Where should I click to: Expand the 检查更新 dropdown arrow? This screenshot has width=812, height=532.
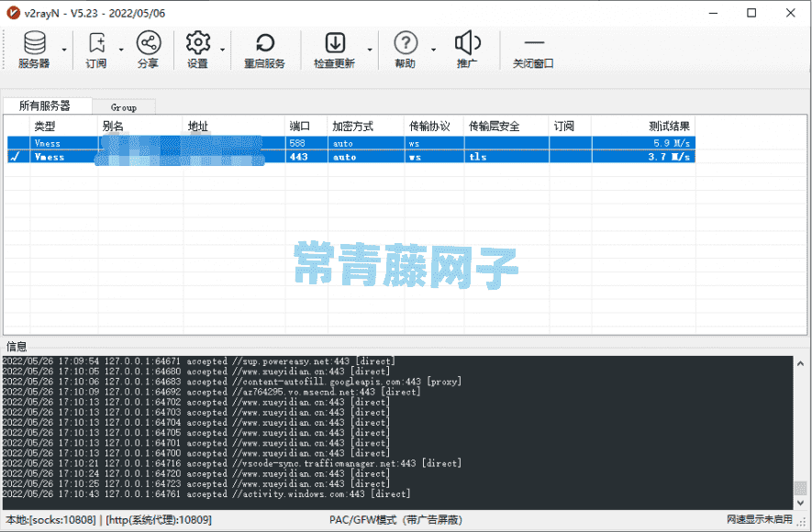point(370,50)
